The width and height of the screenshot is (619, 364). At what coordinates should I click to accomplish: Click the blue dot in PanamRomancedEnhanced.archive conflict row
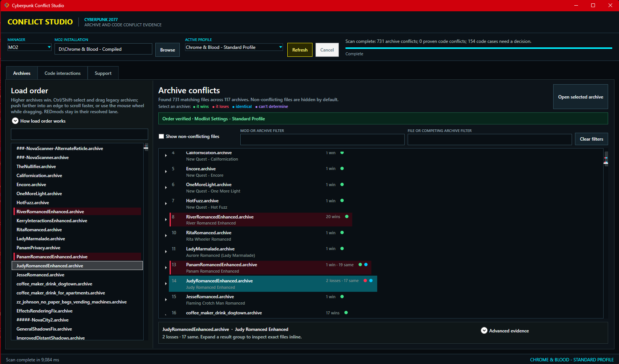coord(366,265)
